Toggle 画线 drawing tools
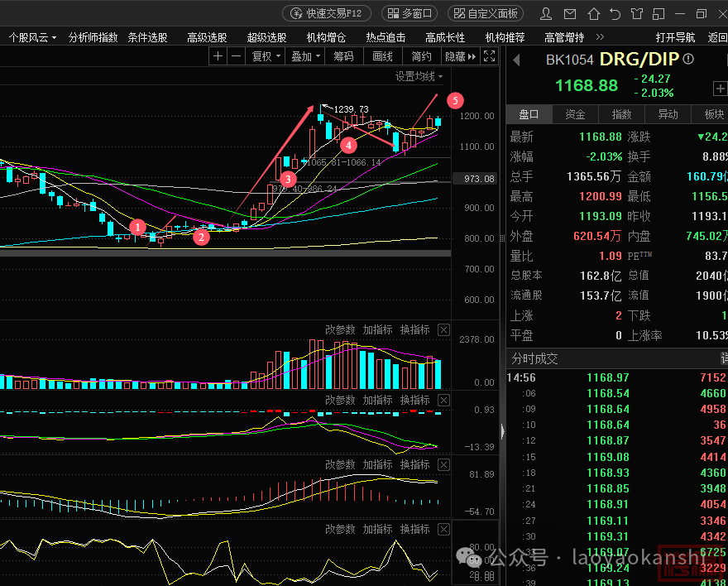The width and height of the screenshot is (728, 586). coord(382,56)
